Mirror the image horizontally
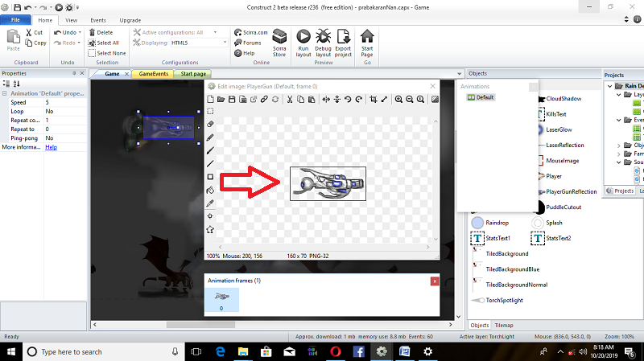The width and height of the screenshot is (644, 361). pyautogui.click(x=326, y=99)
